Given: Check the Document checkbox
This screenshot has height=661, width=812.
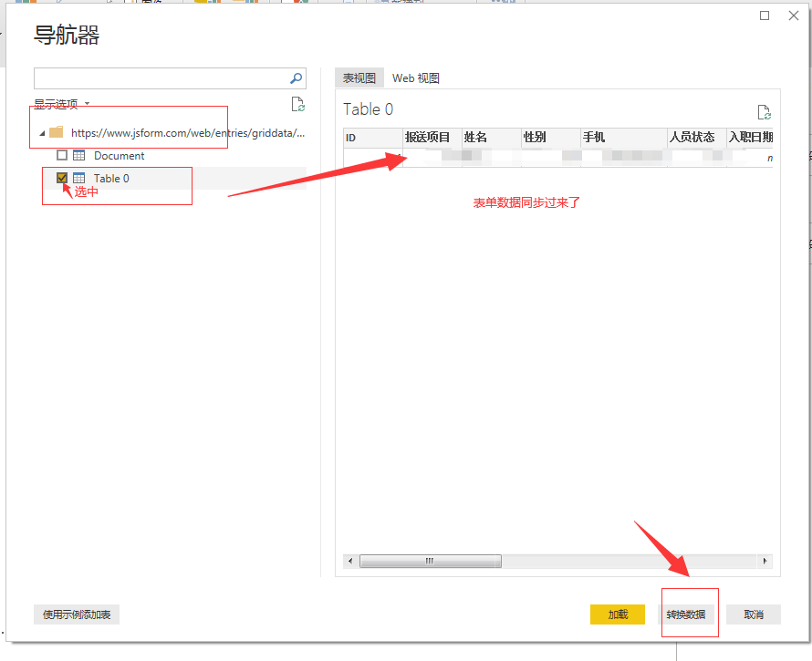Looking at the screenshot, I should 62,156.
